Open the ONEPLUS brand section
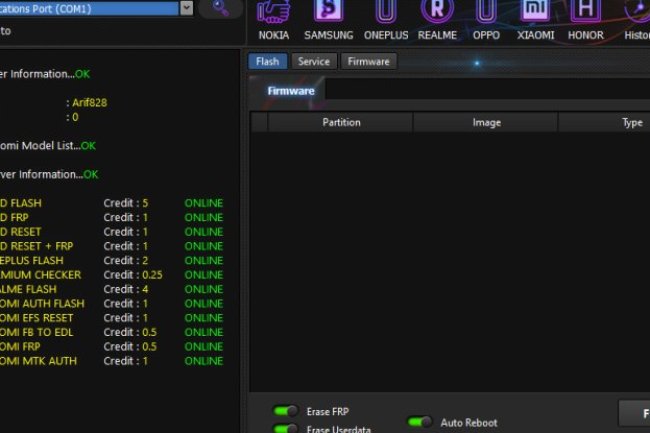This screenshot has height=433, width=650. pos(386,20)
